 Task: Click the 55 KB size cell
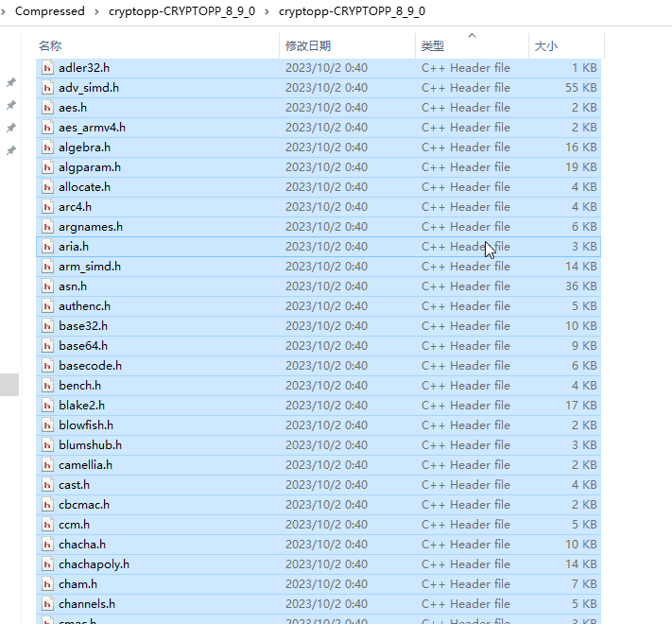[580, 88]
